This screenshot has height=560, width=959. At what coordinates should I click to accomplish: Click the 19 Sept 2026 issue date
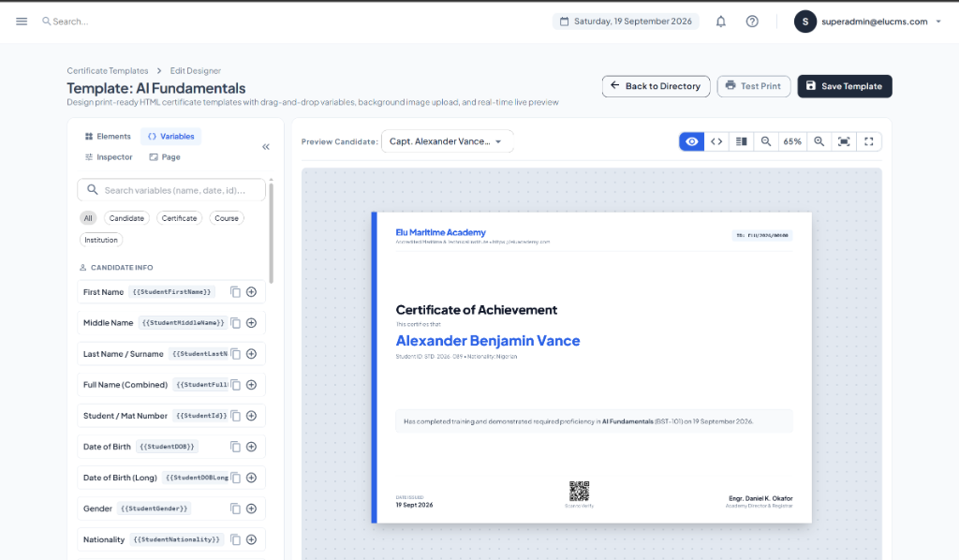click(x=414, y=505)
